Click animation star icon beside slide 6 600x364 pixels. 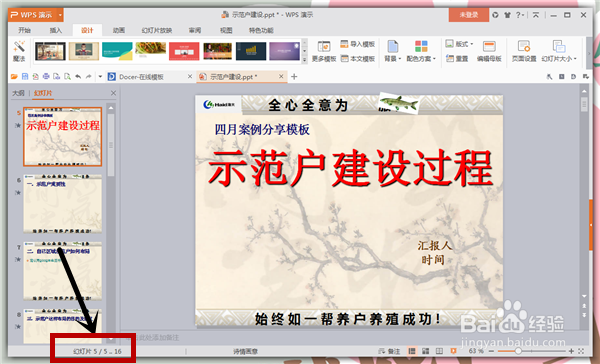tap(18, 193)
